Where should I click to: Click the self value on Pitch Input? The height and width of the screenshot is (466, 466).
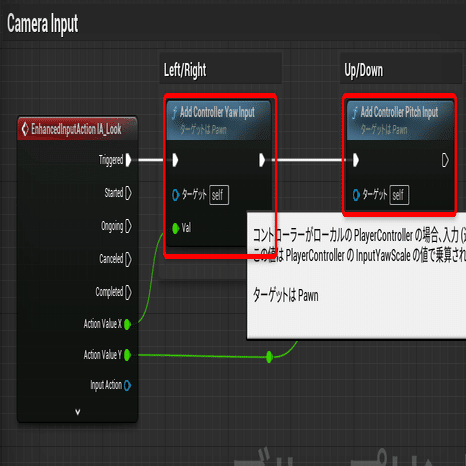pos(399,195)
